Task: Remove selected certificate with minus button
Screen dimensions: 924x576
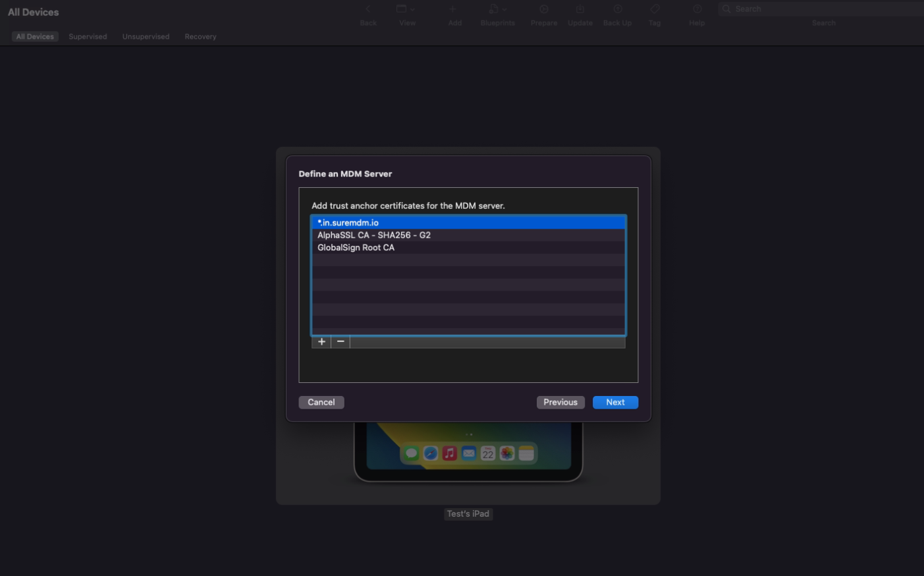Action: coord(340,341)
